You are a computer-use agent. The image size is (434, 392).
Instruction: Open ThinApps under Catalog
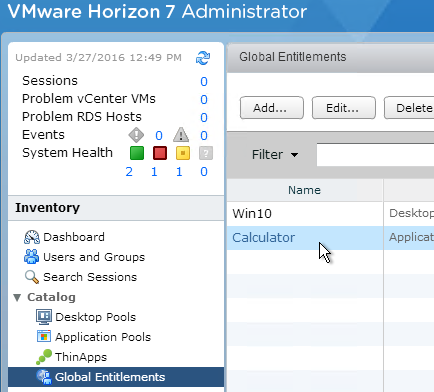click(x=81, y=357)
